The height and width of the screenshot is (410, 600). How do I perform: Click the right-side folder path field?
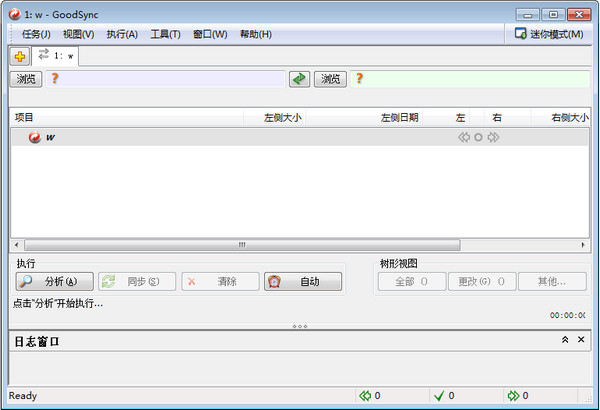pyautogui.click(x=470, y=79)
